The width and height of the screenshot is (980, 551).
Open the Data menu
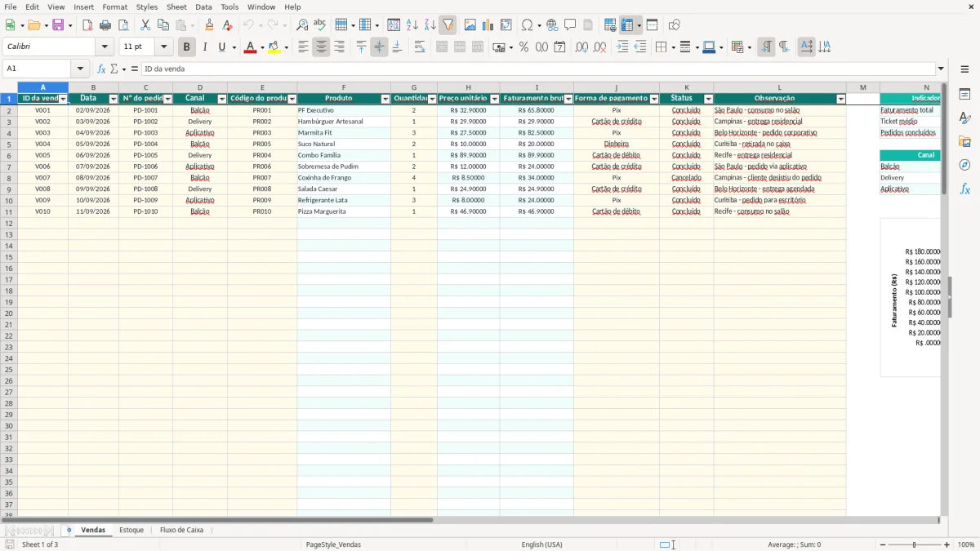click(203, 7)
